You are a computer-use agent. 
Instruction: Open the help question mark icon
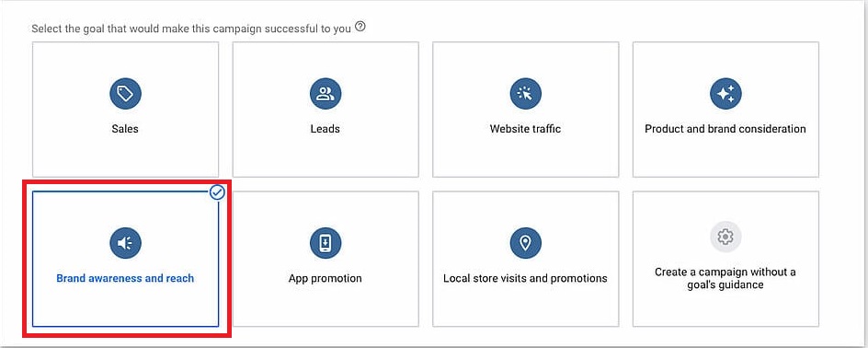(360, 26)
